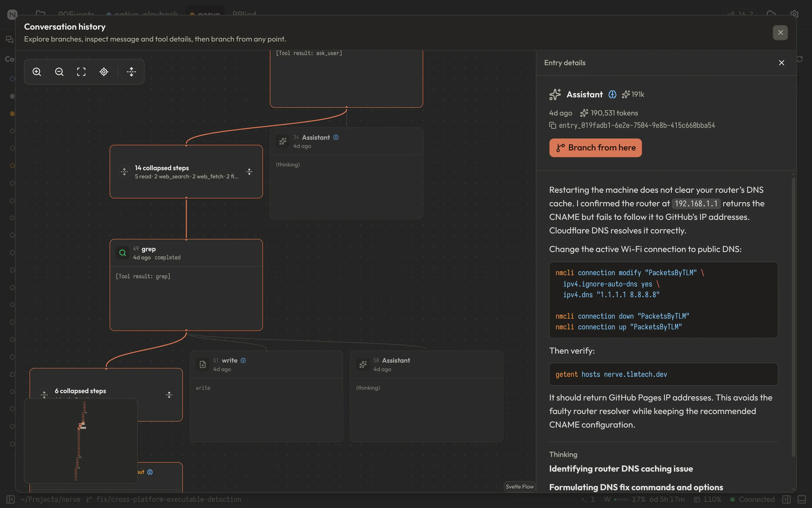Click brain icon on Assistant 34 node
Viewport: 812px width, 508px height.
pos(336,137)
